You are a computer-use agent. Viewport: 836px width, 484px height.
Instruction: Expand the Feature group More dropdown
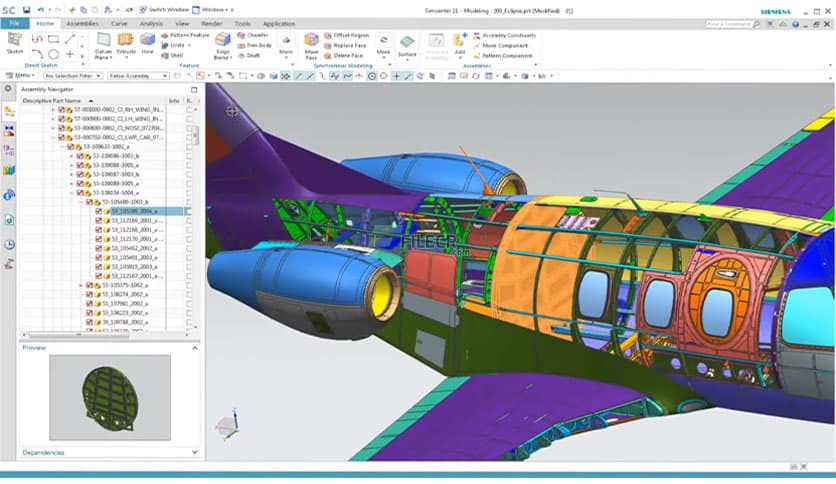(286, 45)
